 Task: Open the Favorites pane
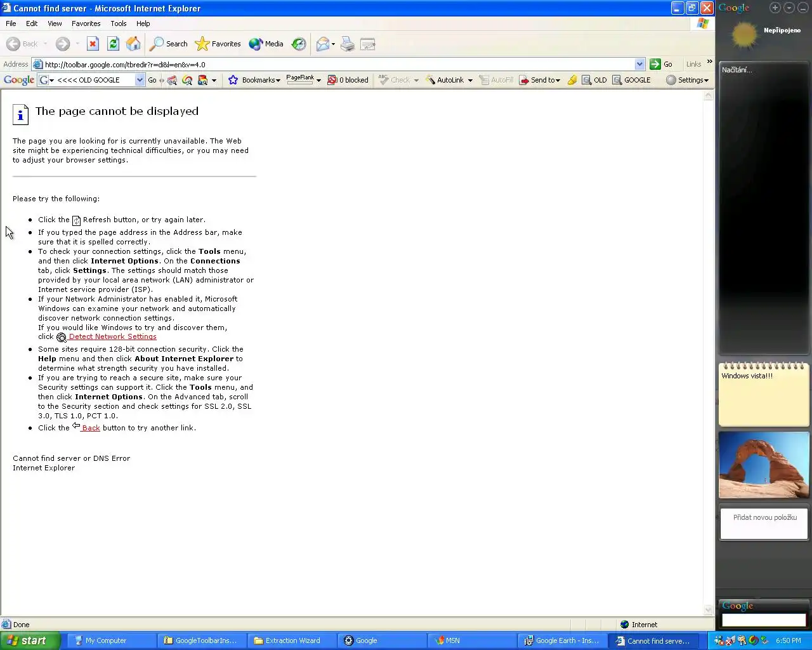click(218, 44)
